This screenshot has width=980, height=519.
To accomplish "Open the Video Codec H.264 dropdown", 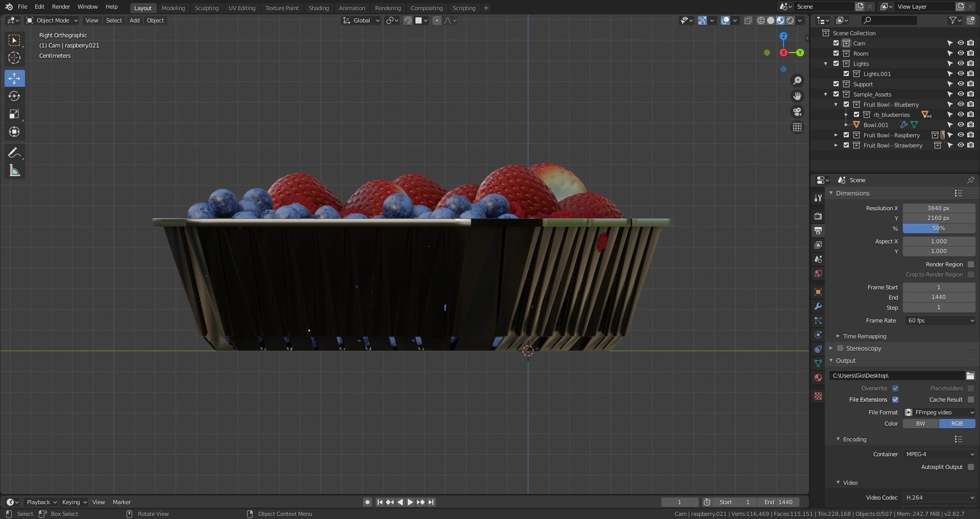I will (939, 498).
